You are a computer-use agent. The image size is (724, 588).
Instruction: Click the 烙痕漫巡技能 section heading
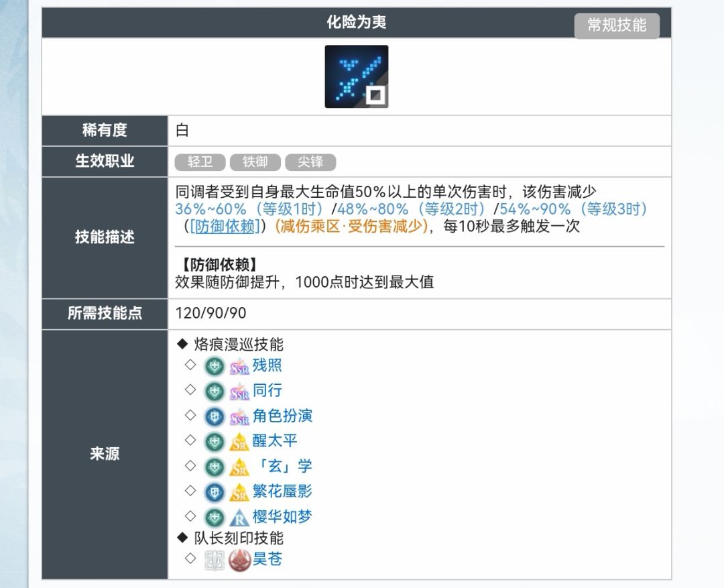click(238, 344)
